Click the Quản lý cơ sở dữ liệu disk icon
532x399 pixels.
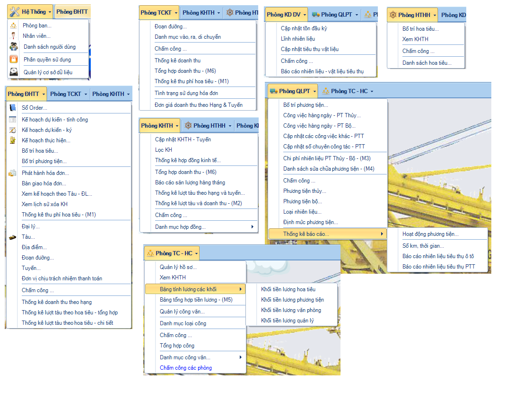[14, 72]
